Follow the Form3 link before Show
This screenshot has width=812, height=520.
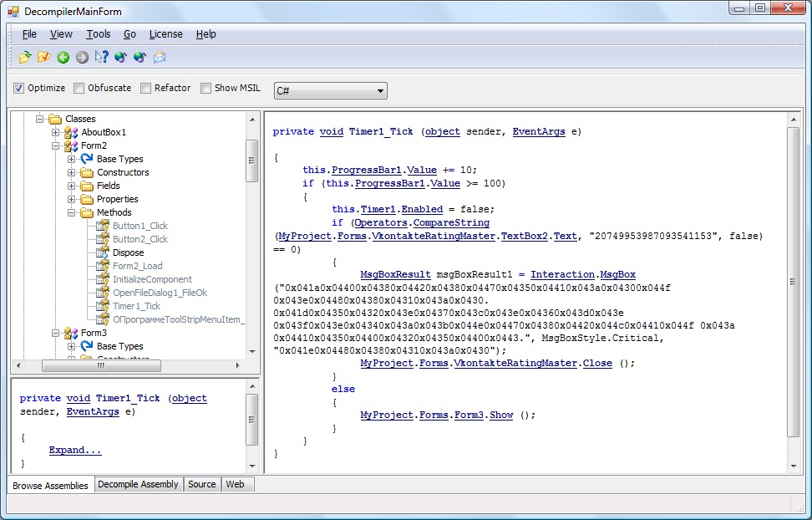pyautogui.click(x=469, y=415)
